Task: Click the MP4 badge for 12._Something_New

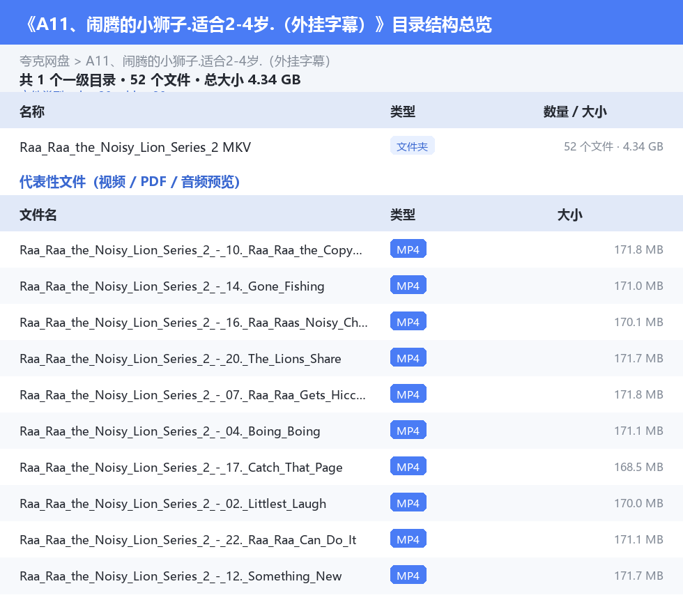Action: click(x=408, y=575)
